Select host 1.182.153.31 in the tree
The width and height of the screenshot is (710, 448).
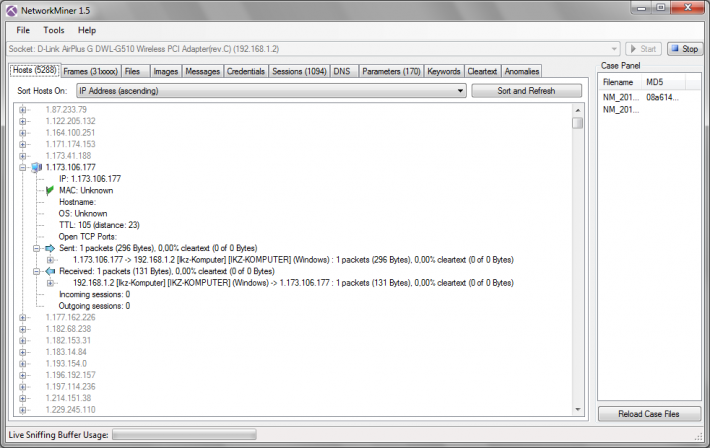coord(68,341)
